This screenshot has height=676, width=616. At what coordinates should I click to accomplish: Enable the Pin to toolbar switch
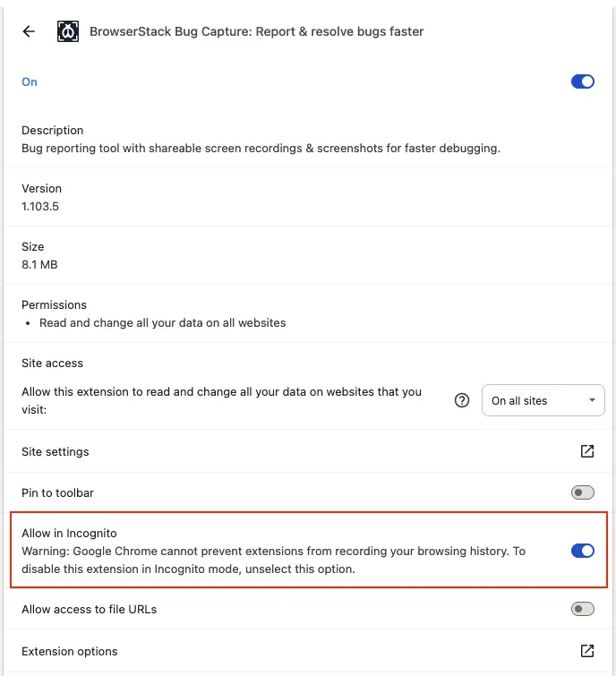(x=582, y=492)
